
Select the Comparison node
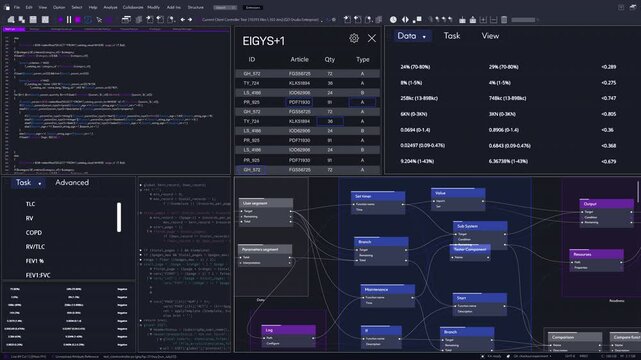click(x=574, y=342)
